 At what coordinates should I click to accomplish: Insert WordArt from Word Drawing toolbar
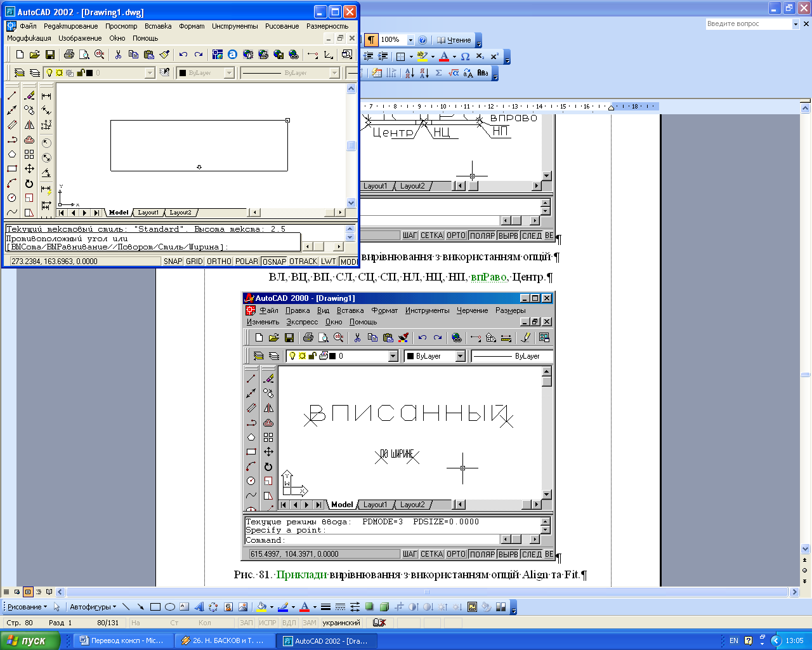pyautogui.click(x=199, y=607)
